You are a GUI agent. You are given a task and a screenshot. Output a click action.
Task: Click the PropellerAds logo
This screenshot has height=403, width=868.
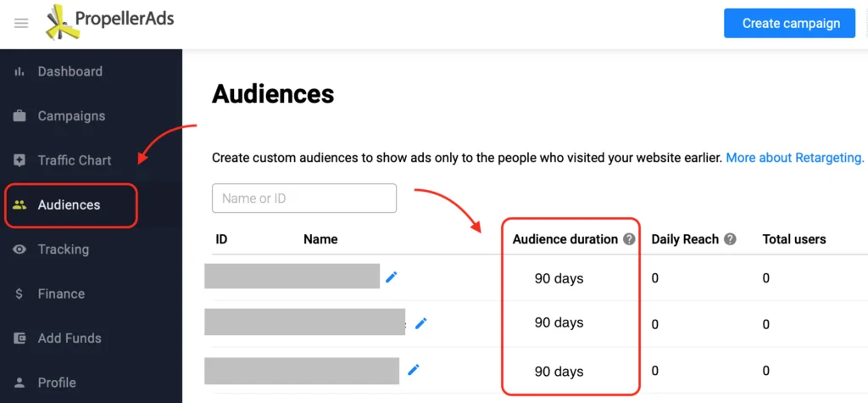tap(110, 21)
